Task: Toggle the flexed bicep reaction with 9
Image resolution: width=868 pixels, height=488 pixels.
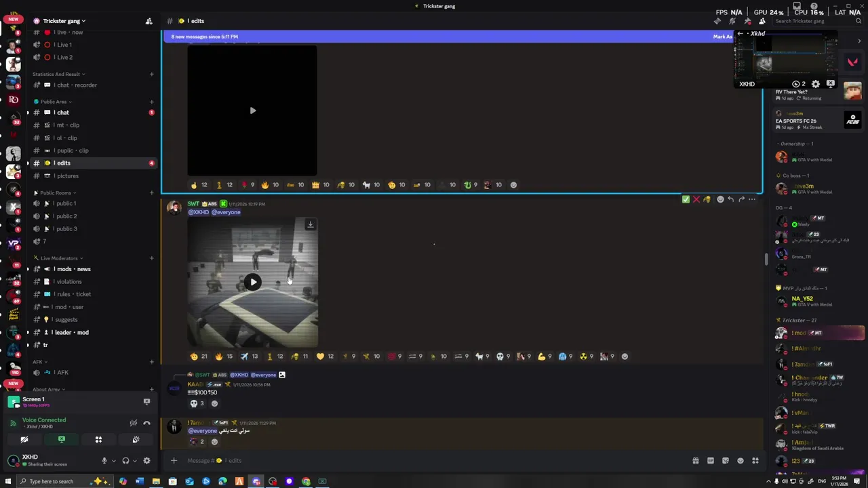Action: pos(545,357)
